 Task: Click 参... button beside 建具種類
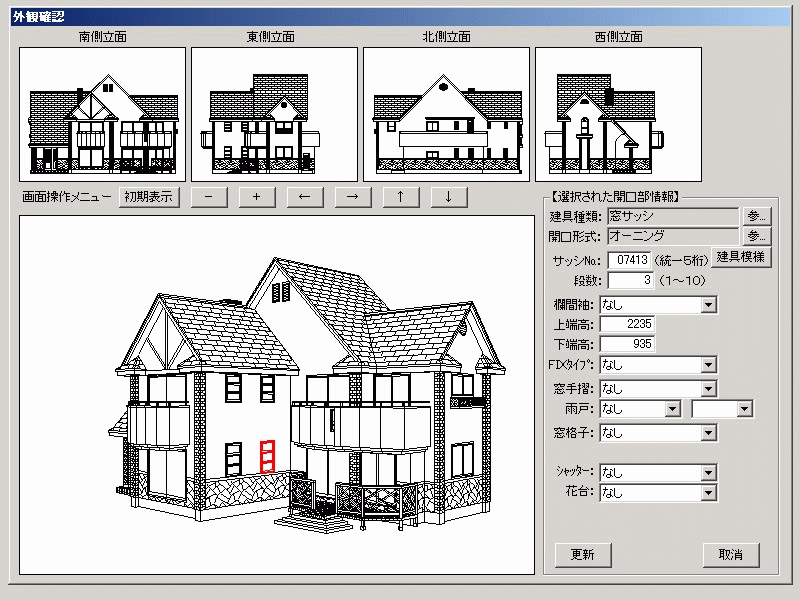click(x=756, y=216)
